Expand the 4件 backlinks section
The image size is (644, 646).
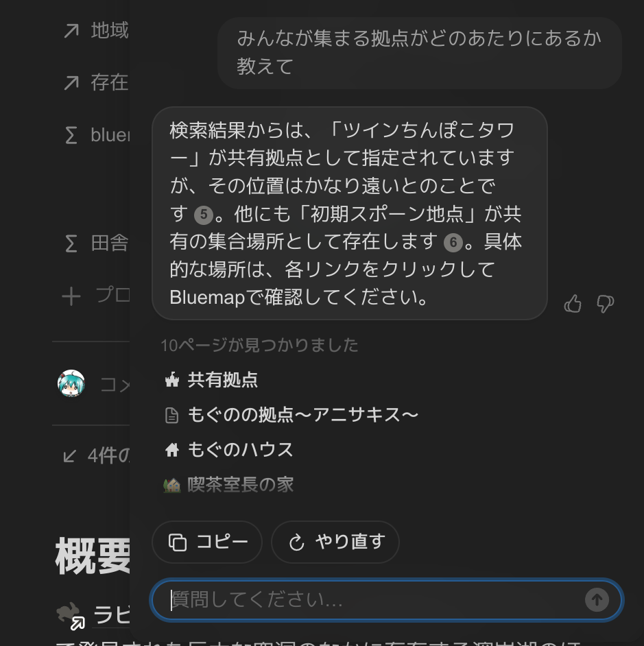(x=96, y=455)
